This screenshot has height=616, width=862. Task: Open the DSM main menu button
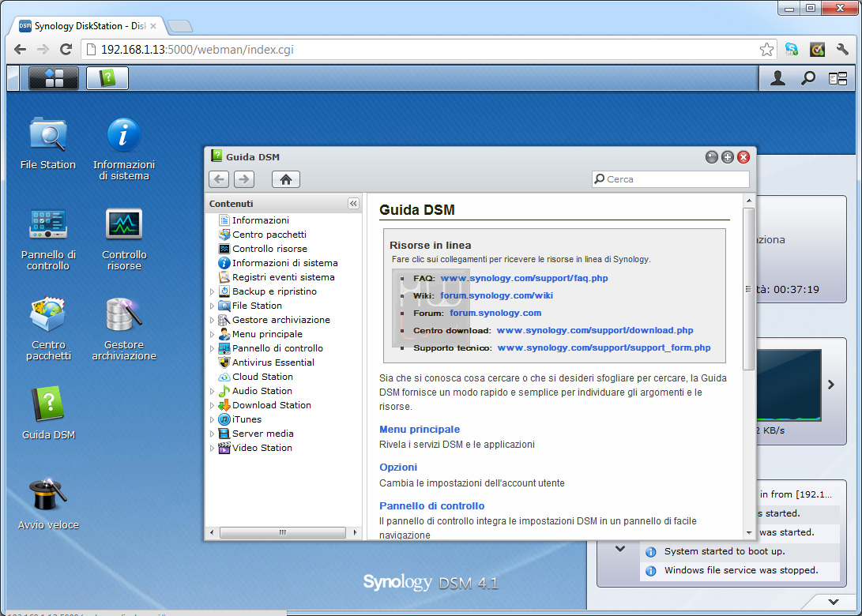[x=53, y=78]
